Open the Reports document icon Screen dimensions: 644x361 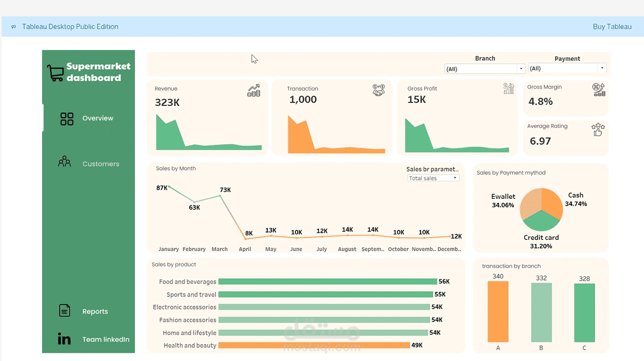(x=65, y=310)
